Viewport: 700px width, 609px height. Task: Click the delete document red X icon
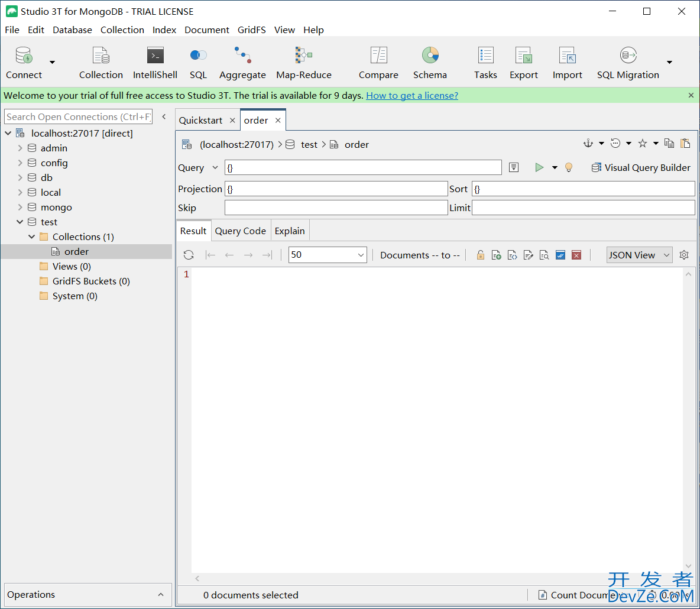coord(576,255)
